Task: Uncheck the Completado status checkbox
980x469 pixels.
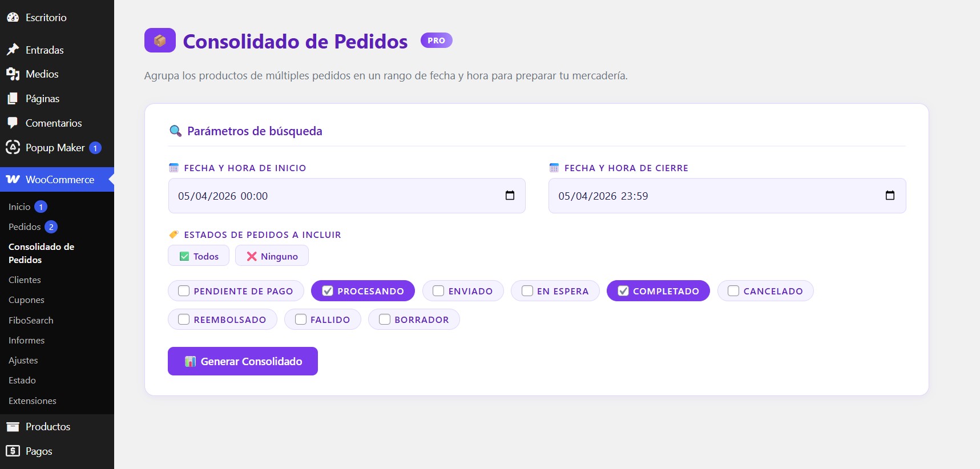Action: [x=623, y=291]
